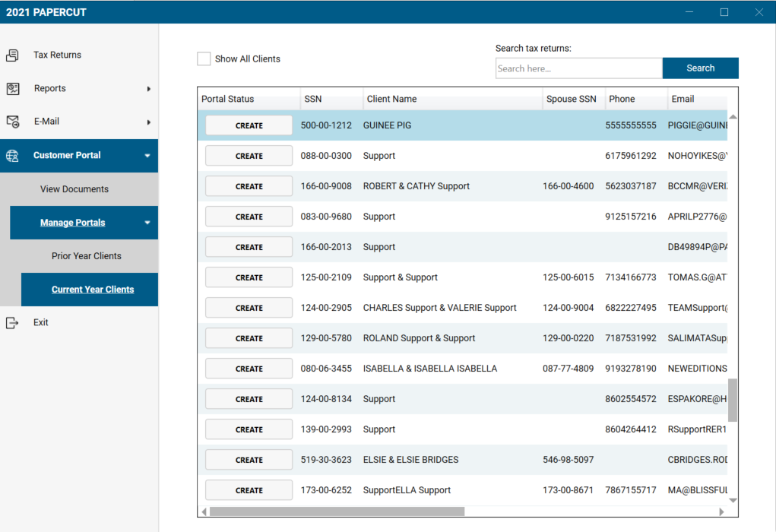Select the GUINEE PIG client name

[387, 125]
